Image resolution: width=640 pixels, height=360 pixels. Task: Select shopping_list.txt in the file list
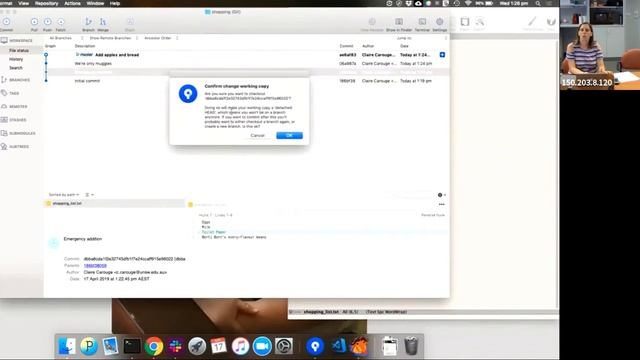[x=114, y=203]
